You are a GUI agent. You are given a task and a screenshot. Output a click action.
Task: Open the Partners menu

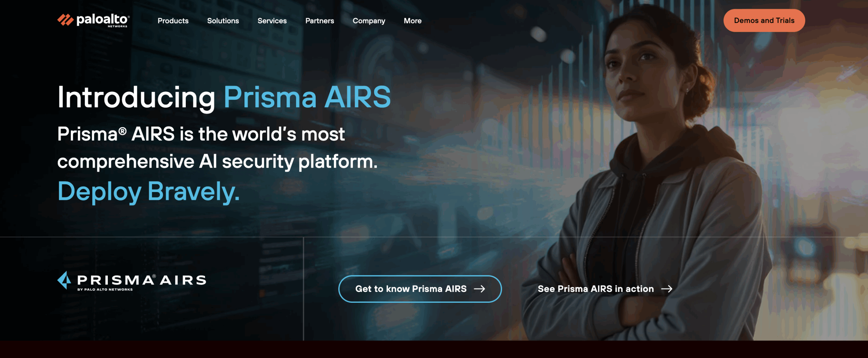320,21
